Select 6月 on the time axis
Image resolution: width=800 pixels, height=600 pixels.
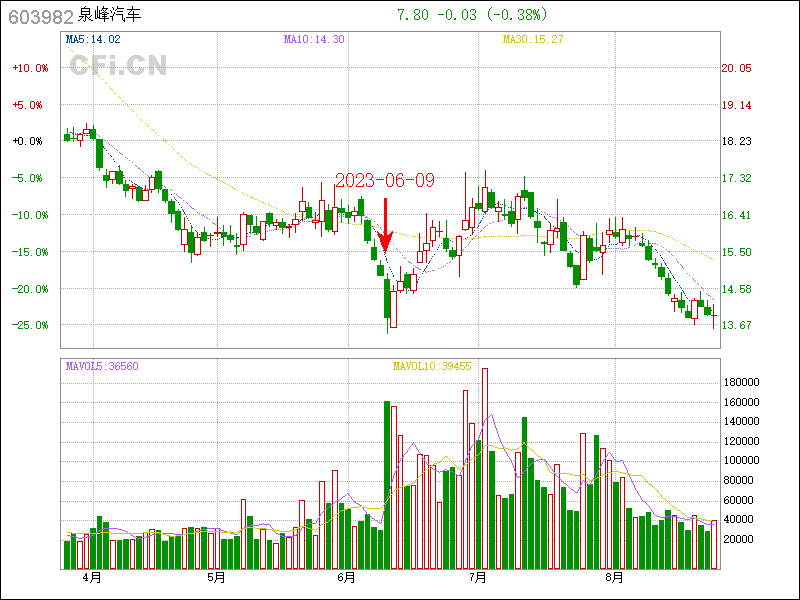347,578
